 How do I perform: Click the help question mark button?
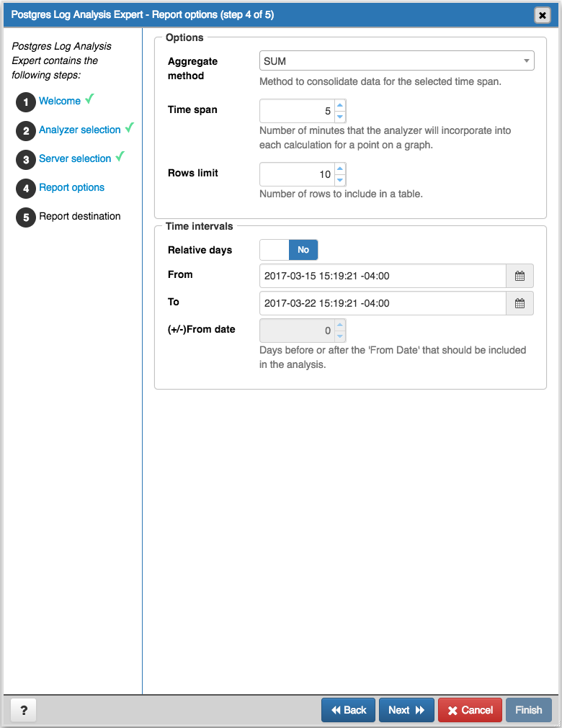click(24, 710)
